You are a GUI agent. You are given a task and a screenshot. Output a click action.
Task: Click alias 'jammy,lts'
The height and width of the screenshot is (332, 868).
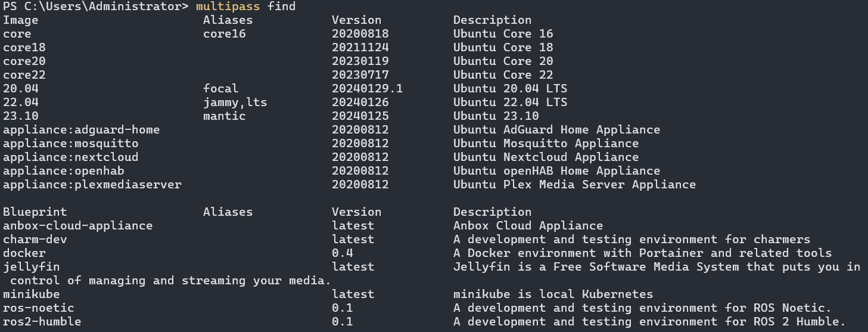click(235, 102)
